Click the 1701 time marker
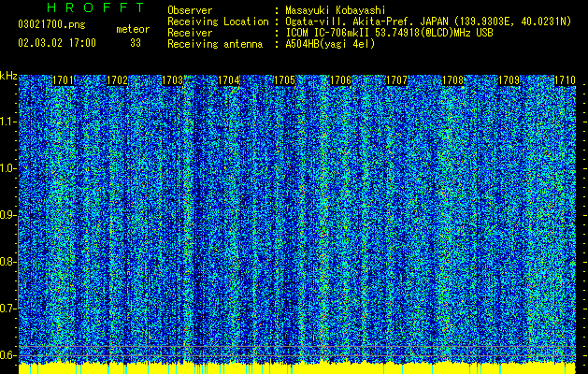Image resolution: width=588 pixels, height=374 pixels. coord(63,80)
